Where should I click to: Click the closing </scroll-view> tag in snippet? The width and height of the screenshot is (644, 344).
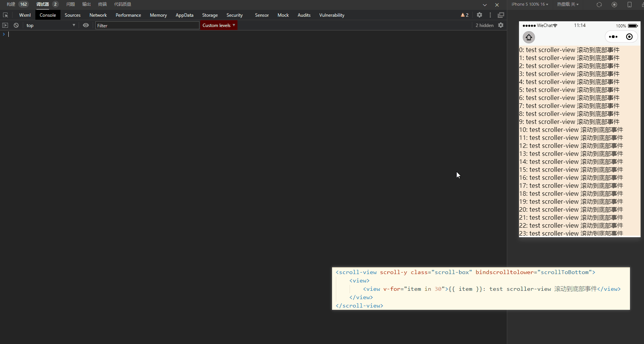tap(359, 306)
